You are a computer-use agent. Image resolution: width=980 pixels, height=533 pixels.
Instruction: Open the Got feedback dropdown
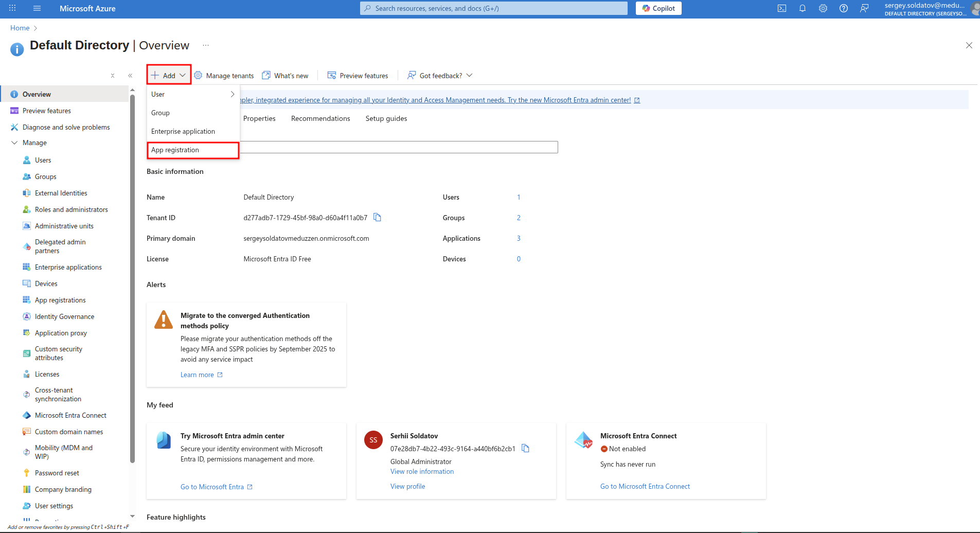pos(440,76)
